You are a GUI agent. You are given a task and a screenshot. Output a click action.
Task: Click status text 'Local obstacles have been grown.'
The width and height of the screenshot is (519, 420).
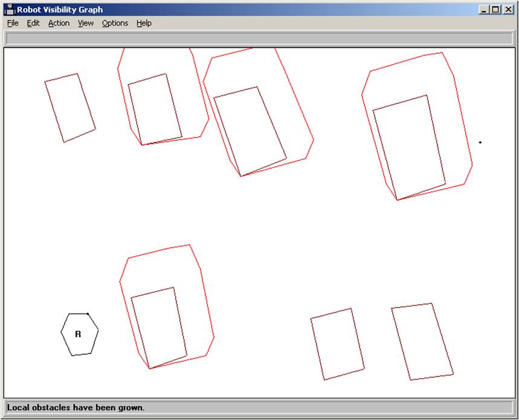click(76, 407)
